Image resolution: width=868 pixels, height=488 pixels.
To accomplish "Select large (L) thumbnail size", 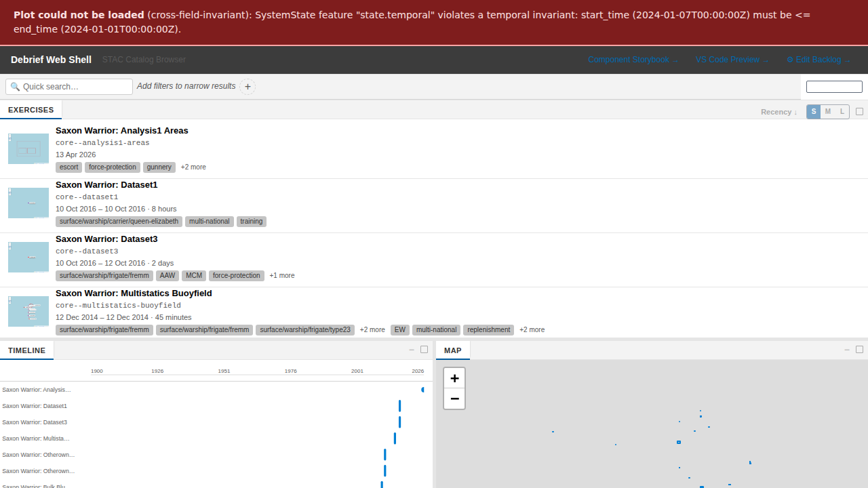I will pyautogui.click(x=842, y=112).
